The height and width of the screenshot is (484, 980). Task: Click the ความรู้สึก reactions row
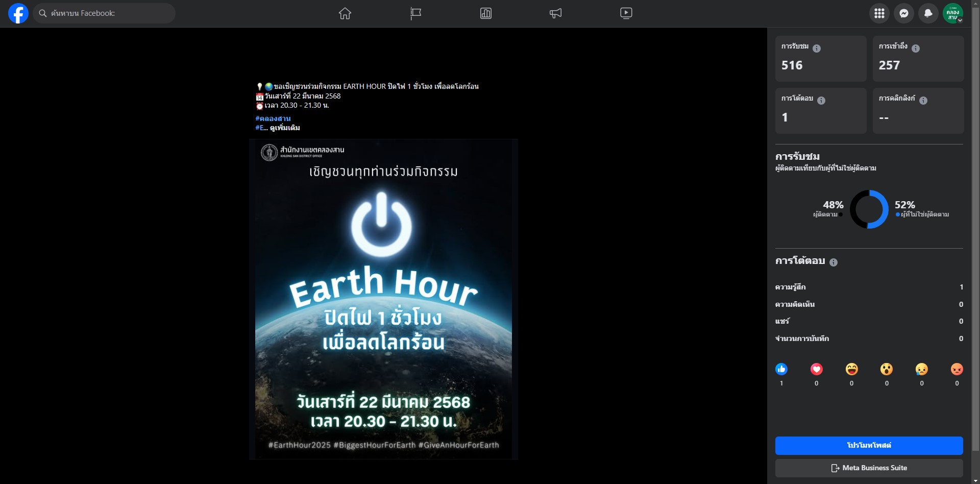click(x=869, y=287)
